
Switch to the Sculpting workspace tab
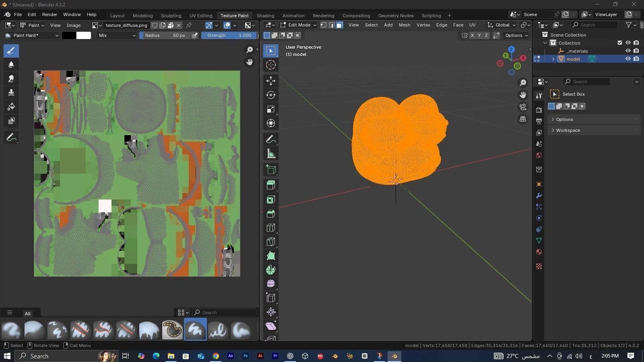tap(171, 16)
